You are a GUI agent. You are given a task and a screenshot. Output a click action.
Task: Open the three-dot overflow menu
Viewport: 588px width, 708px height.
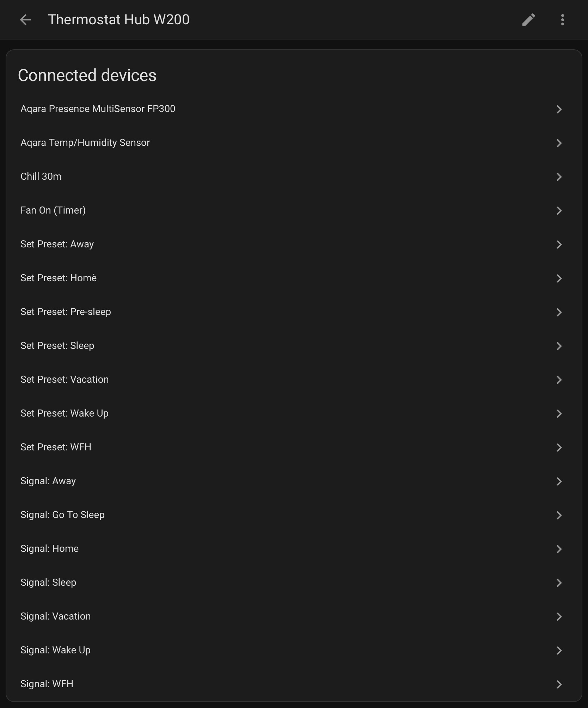(x=562, y=20)
